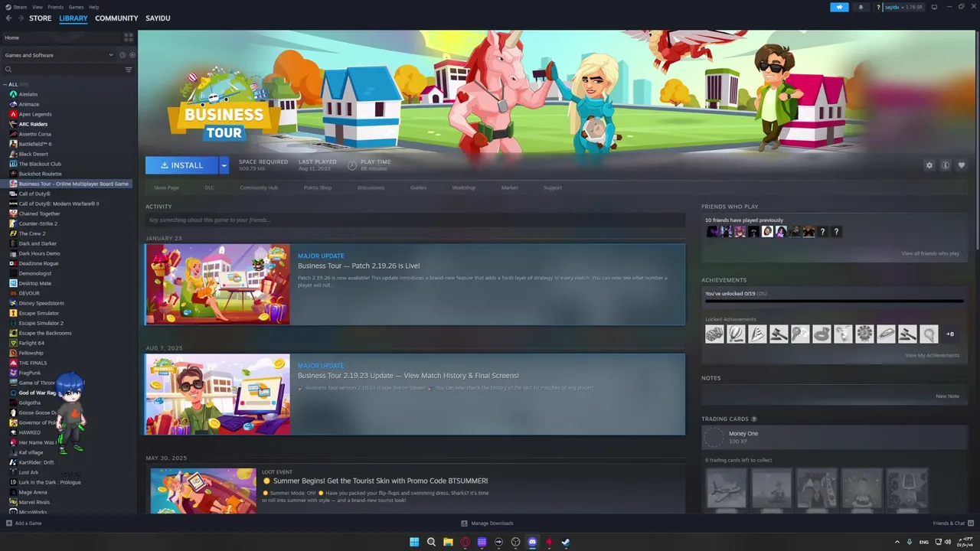980x551 pixels.
Task: Open the Workshop tab
Action: tap(463, 187)
